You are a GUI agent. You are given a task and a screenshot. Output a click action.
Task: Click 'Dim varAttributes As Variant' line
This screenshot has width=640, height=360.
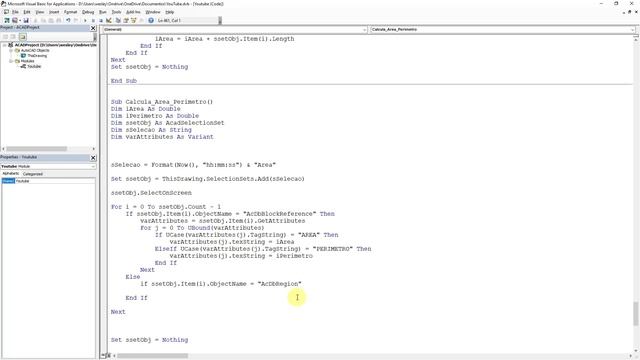point(162,137)
